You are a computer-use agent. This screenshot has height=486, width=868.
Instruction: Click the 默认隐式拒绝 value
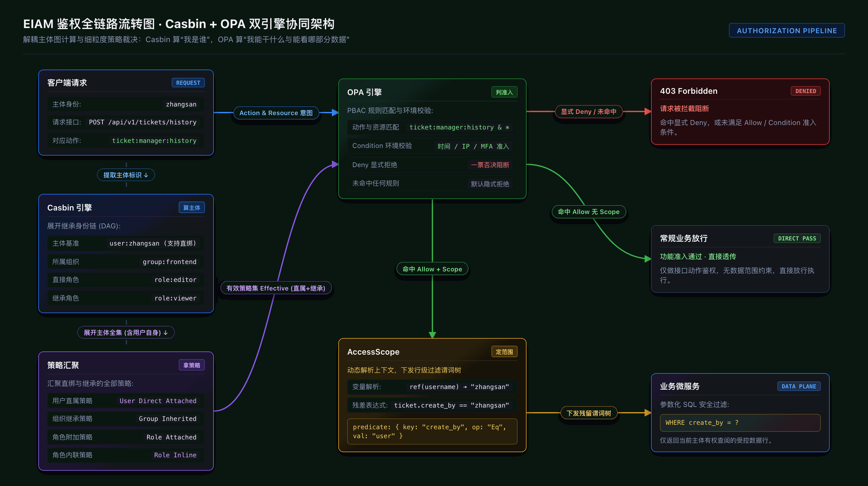[490, 184]
